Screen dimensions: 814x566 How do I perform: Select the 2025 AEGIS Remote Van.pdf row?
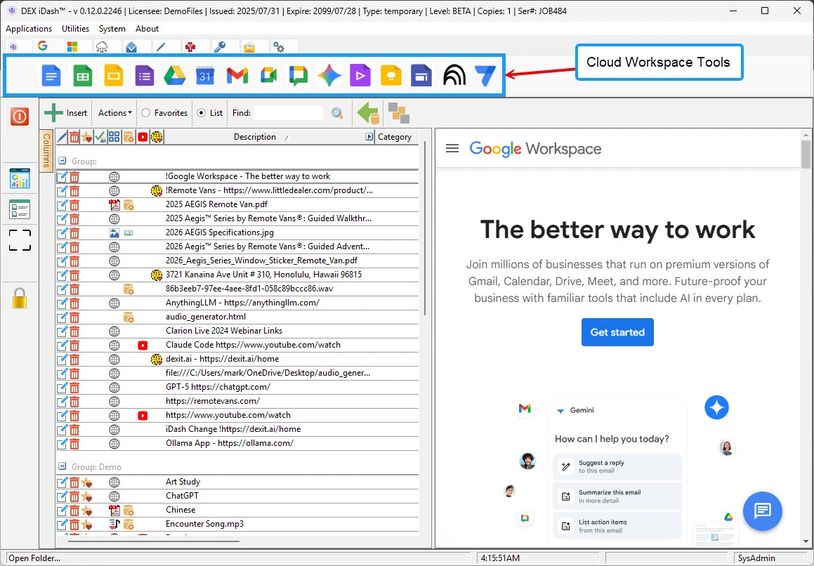point(237,205)
